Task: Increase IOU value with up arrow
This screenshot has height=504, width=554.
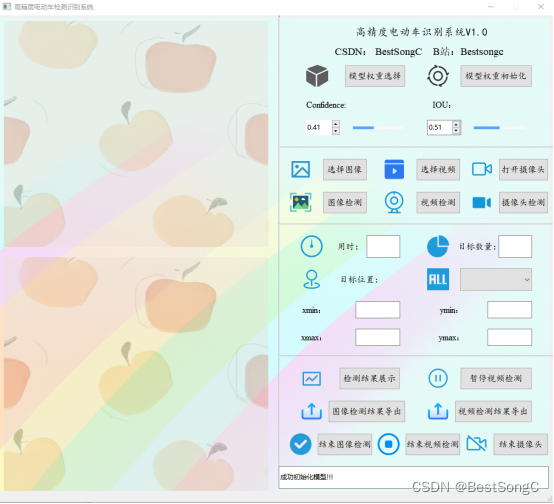Action: 456,124
